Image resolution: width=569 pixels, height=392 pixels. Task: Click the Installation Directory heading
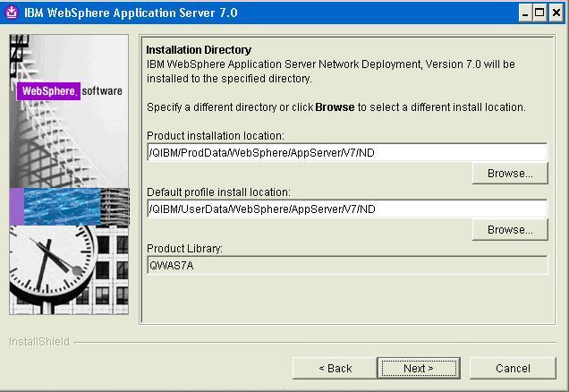coord(199,50)
